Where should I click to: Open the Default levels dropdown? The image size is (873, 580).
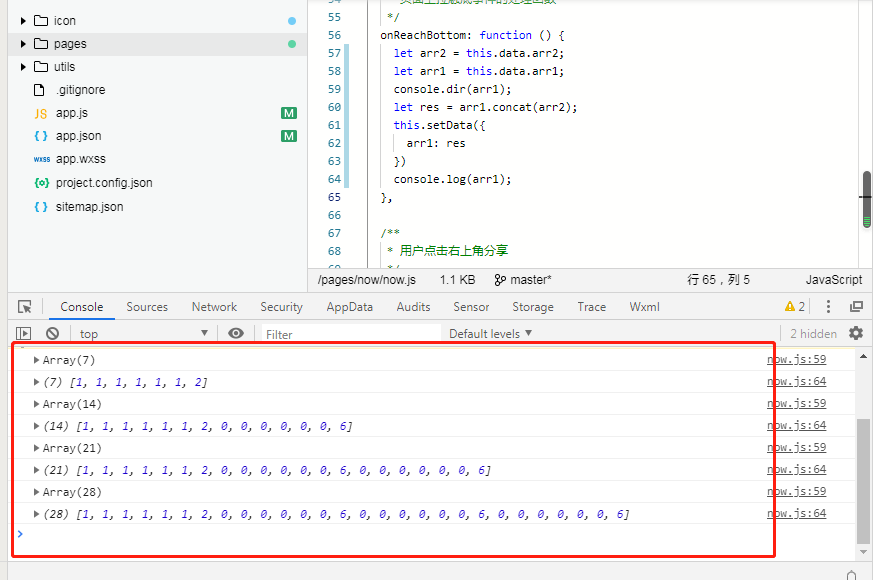pos(491,333)
